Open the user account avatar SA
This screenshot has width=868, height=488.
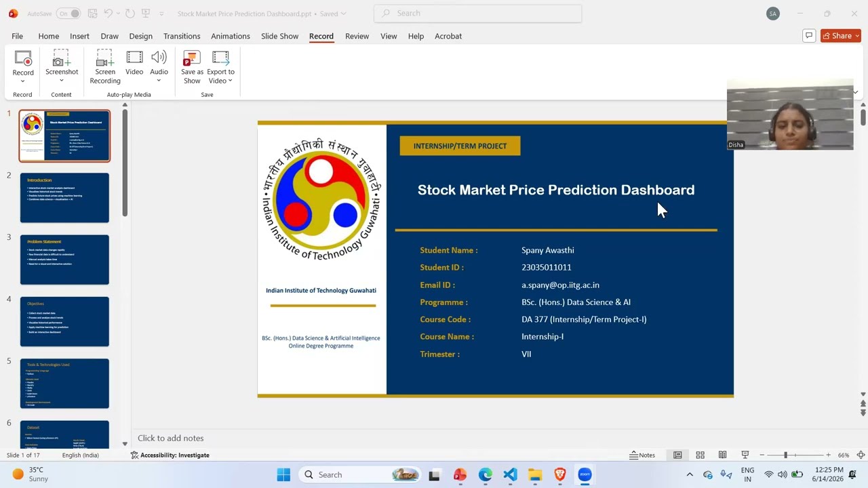(772, 14)
